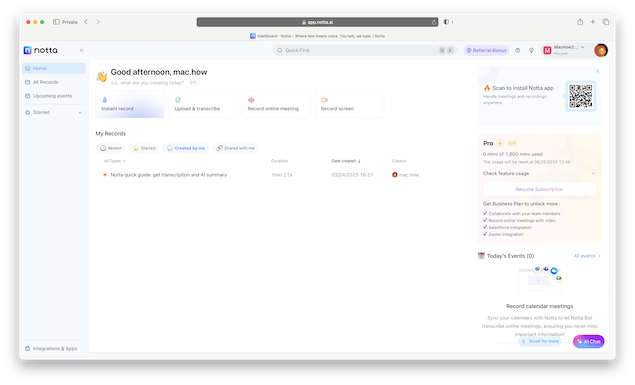Click the Upload & transcribe file icon
The height and width of the screenshot is (385, 635).
[178, 100]
